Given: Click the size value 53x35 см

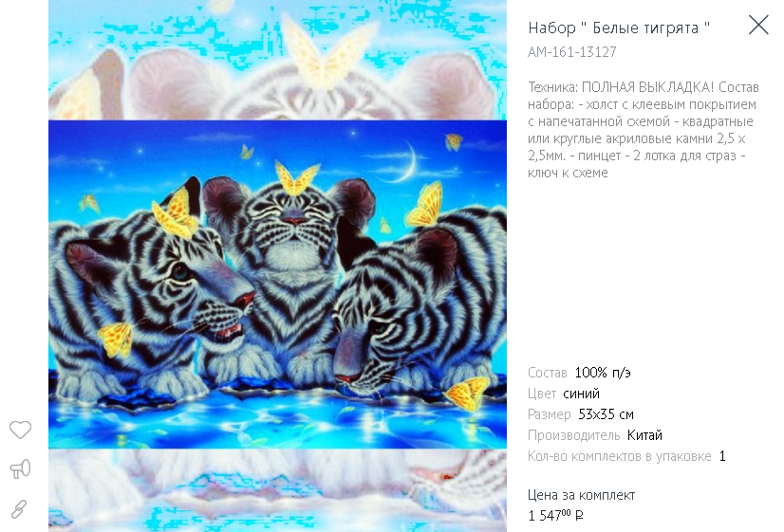Looking at the screenshot, I should click(x=606, y=414).
